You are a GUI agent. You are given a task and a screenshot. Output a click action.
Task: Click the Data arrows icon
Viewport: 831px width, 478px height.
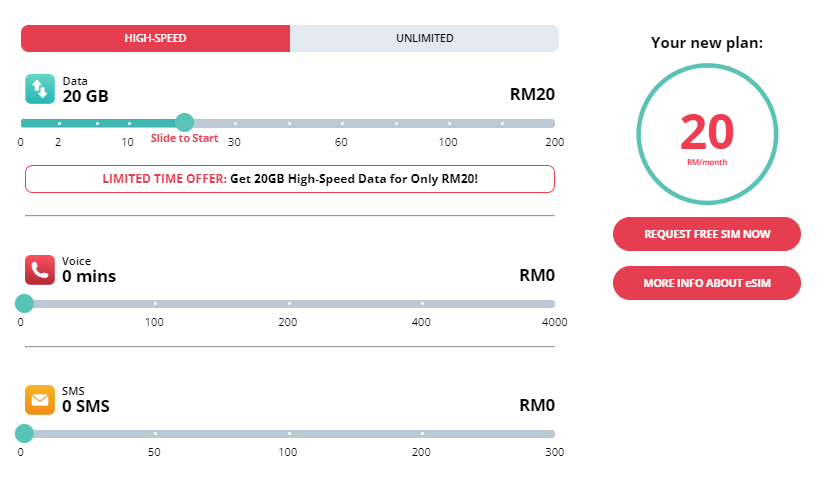tap(40, 89)
